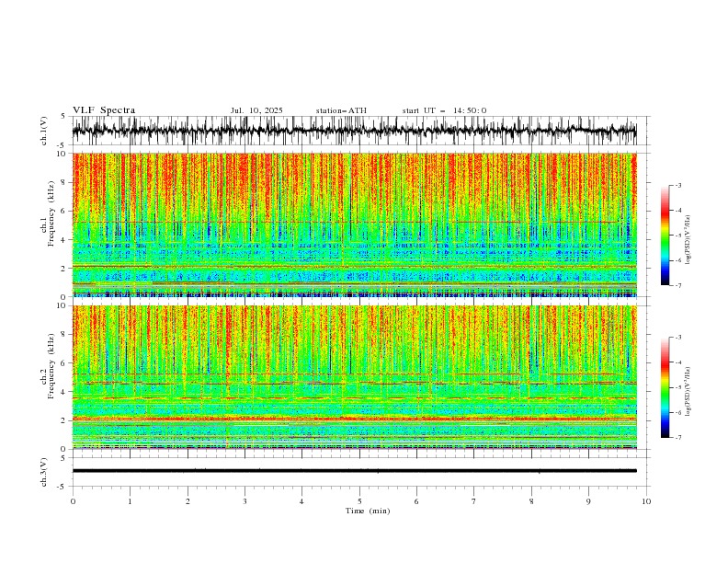The image size is (728, 563).
Task: Click the "Time (min)" axis label
Action: [368, 511]
